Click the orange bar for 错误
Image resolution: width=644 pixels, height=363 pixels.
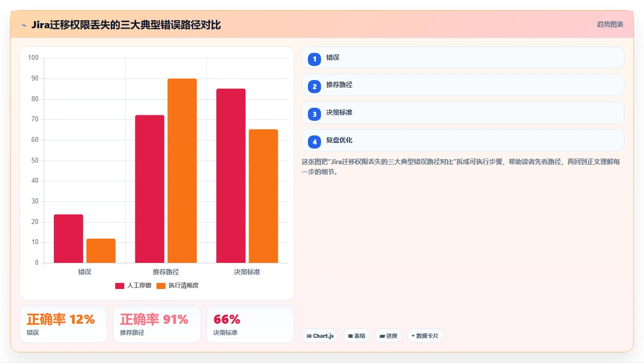(101, 251)
